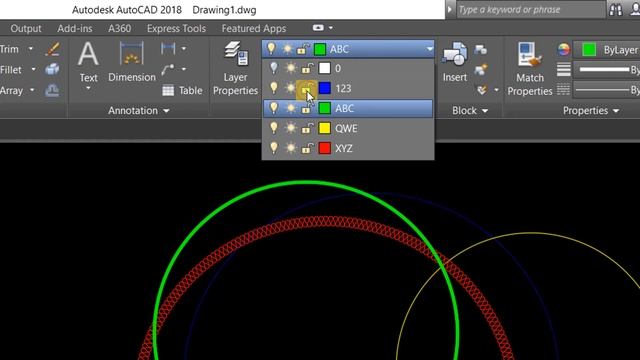640x360 pixels.
Task: Freeze layer 0 with sun icon
Action: [290, 68]
